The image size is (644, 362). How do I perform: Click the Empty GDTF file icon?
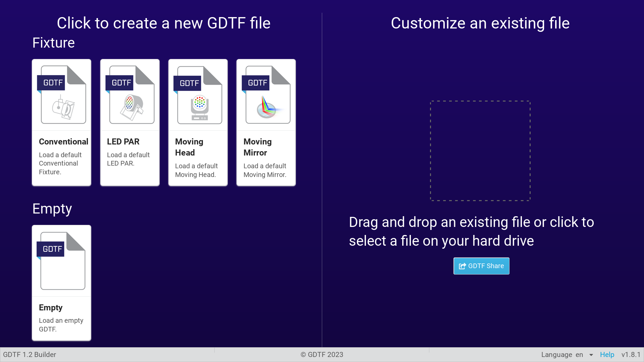[61, 261]
